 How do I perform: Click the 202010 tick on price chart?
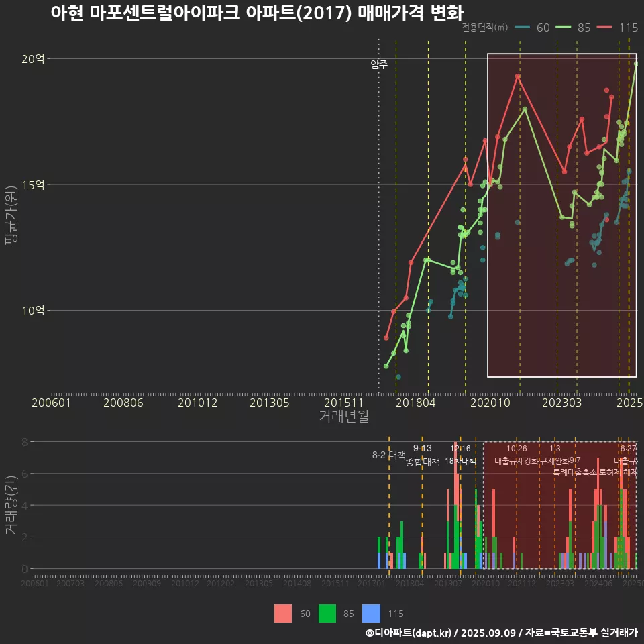tap(490, 402)
